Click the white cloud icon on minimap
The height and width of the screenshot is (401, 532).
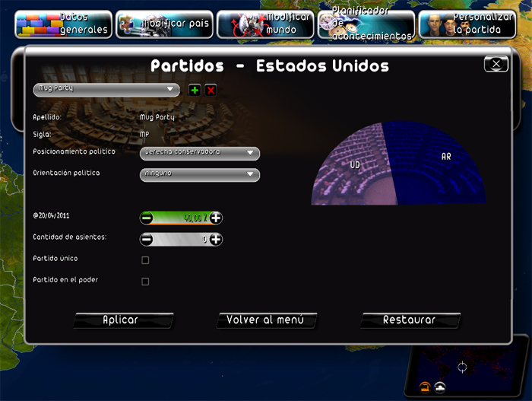coord(440,387)
